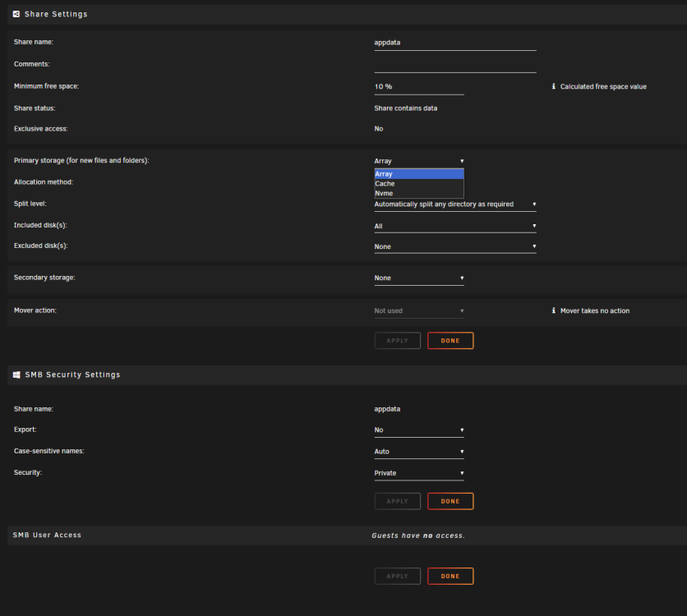Change the Security dropdown from Private
The image size is (687, 616).
tap(419, 473)
